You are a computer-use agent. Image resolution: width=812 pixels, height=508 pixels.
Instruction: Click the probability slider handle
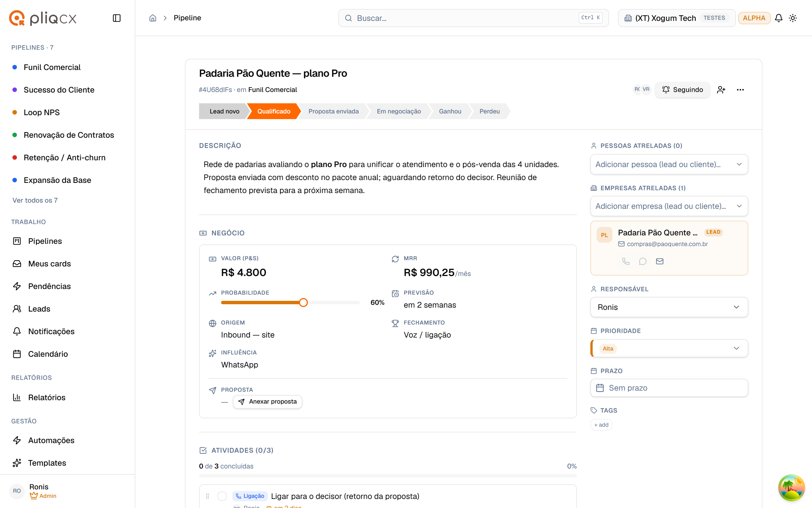(303, 302)
